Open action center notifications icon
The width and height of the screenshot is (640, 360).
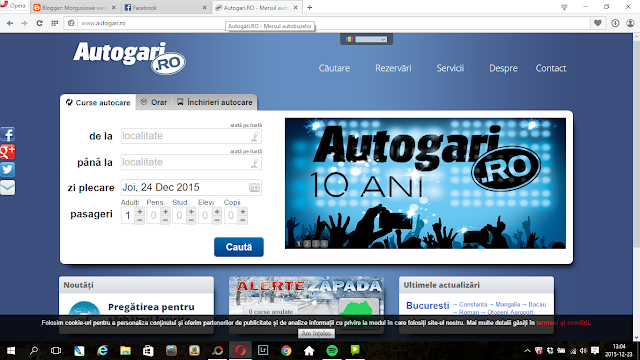[595, 351]
